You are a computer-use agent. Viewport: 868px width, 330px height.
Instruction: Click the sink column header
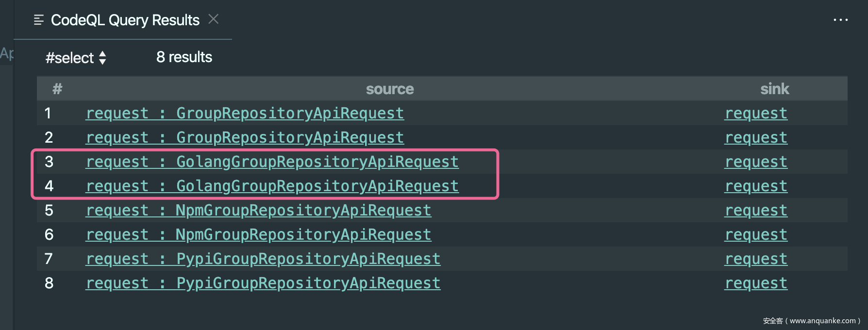pyautogui.click(x=774, y=89)
